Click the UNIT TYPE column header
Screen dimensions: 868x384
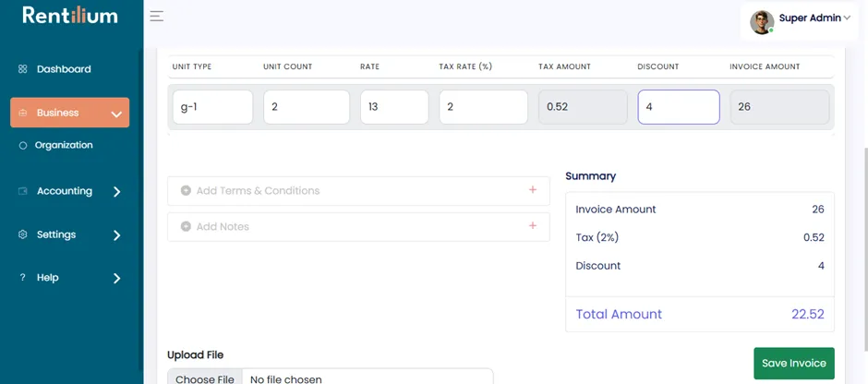[191, 67]
